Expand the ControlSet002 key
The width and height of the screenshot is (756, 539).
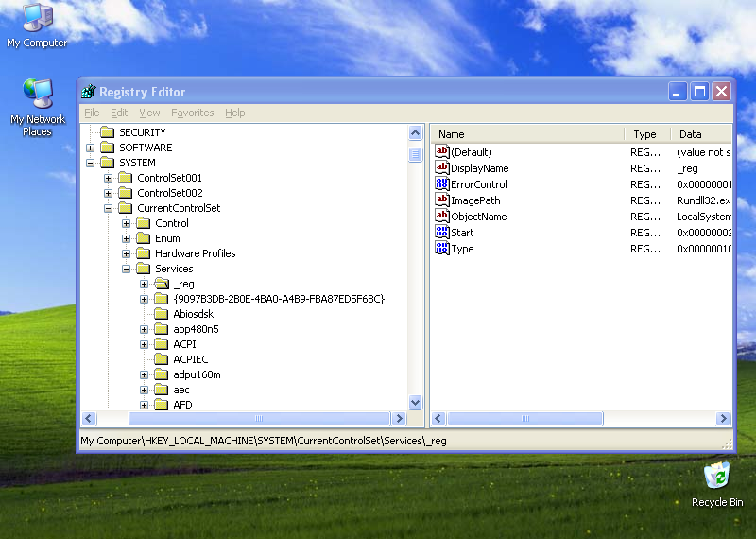[108, 193]
